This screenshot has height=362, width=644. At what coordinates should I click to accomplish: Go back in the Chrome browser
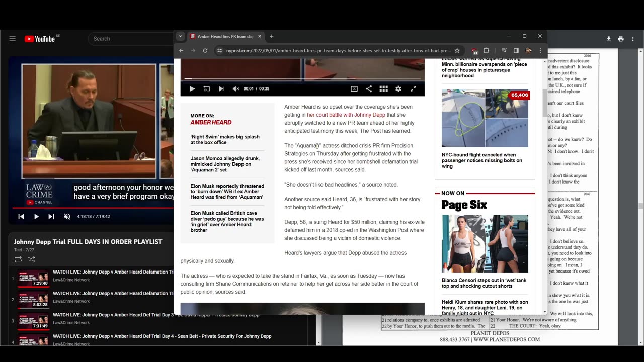point(181,50)
